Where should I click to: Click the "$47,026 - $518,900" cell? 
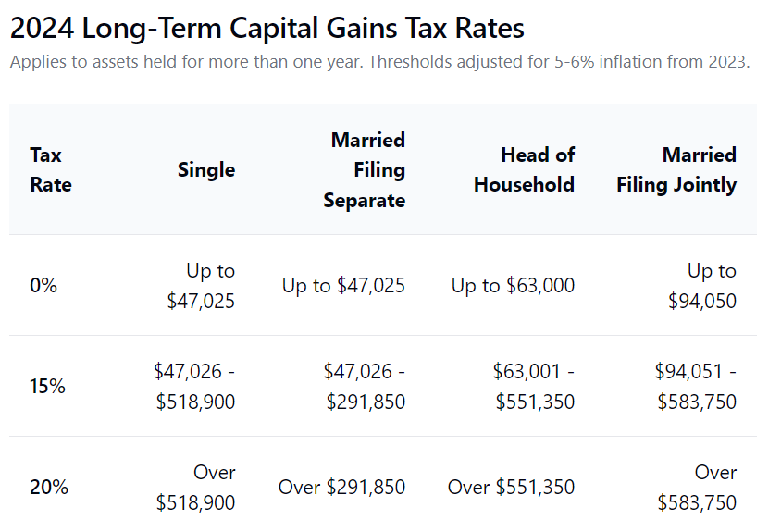coord(194,387)
